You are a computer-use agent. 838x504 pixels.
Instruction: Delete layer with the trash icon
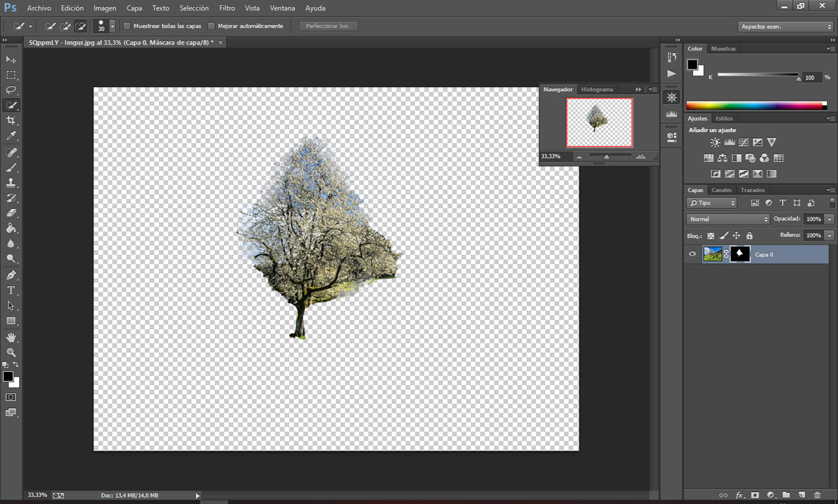[x=817, y=495]
